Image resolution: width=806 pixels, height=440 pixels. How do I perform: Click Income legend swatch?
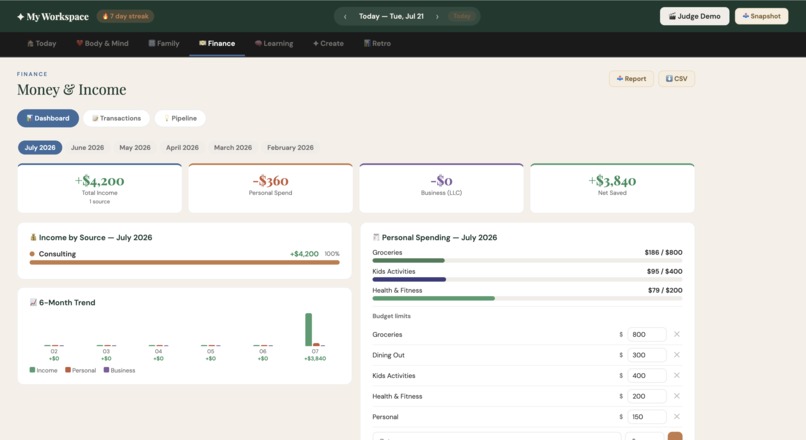coord(32,370)
